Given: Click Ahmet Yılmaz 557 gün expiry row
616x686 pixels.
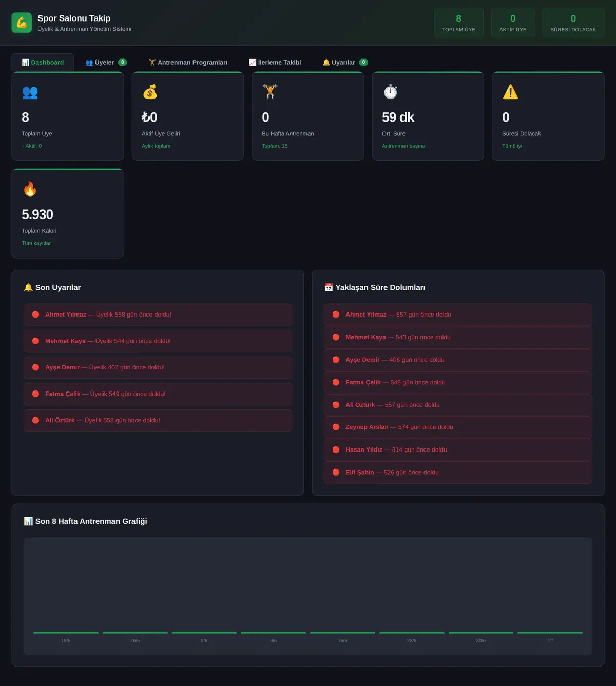Looking at the screenshot, I should click(x=458, y=315).
